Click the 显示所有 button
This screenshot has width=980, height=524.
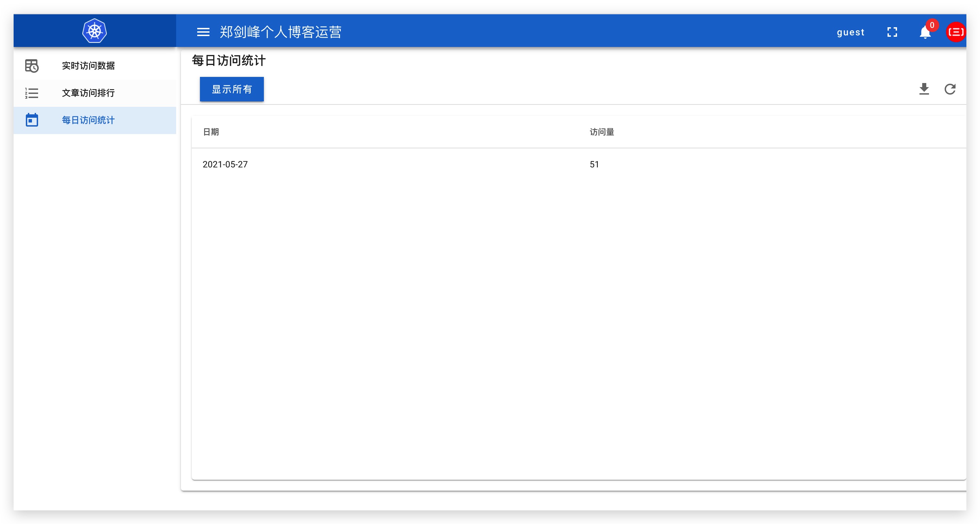[232, 89]
